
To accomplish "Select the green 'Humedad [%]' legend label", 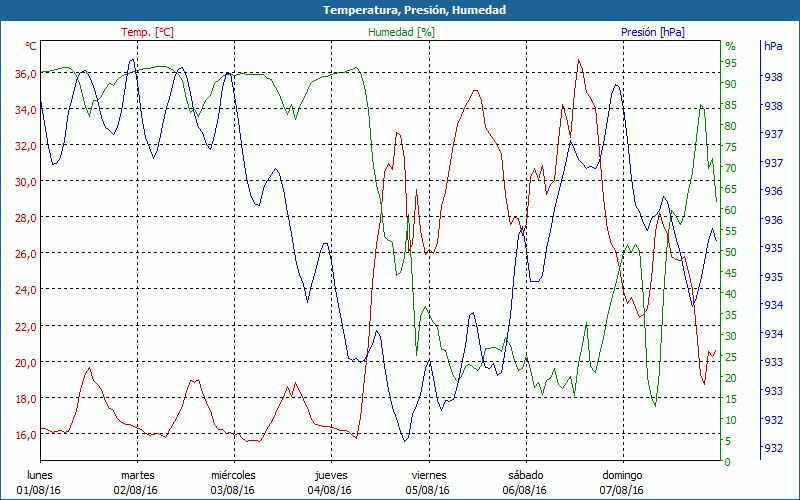I will click(x=401, y=32).
